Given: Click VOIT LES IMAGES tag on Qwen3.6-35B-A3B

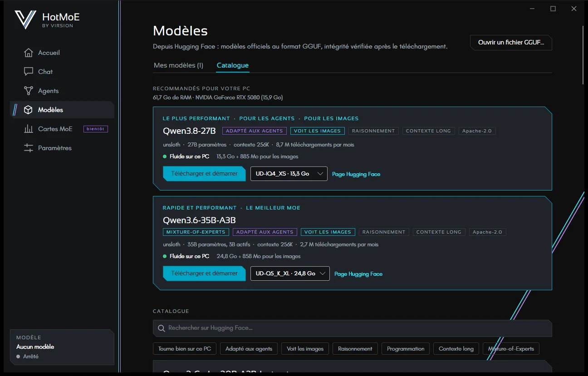Looking at the screenshot, I should [328, 232].
